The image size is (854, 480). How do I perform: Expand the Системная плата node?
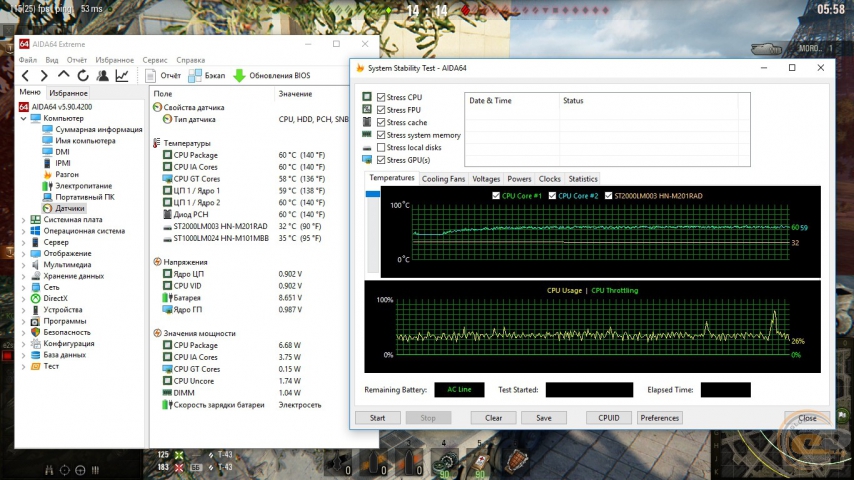[23, 220]
